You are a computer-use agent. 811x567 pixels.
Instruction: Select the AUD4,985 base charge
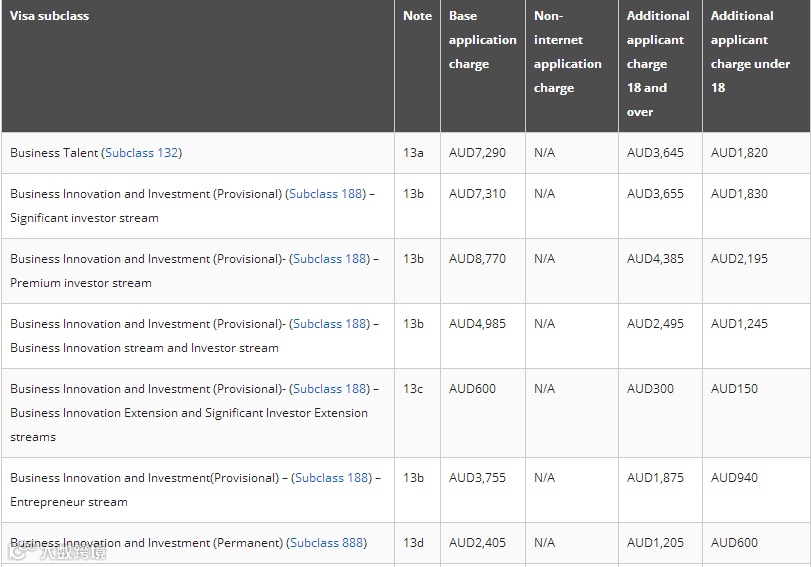coord(477,324)
